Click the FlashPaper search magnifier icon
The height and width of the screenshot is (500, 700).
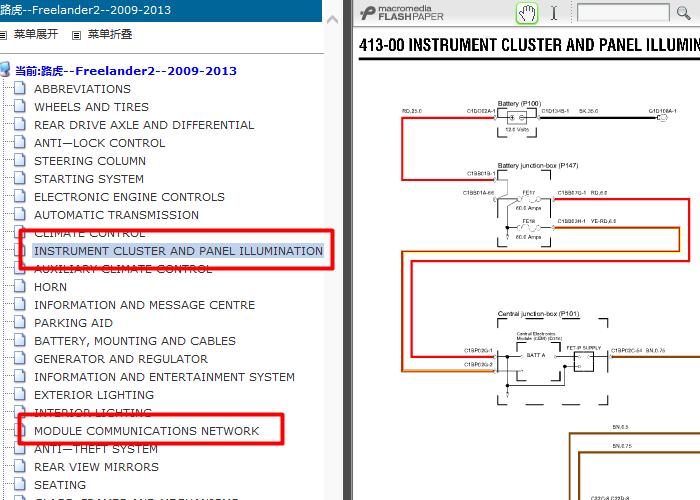pyautogui.click(x=683, y=13)
